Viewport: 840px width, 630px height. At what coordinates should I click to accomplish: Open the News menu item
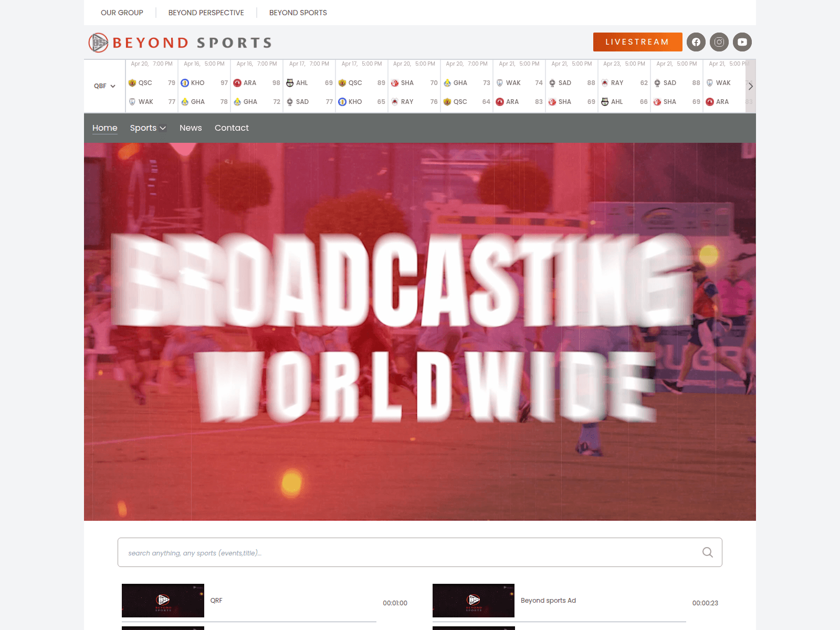191,128
